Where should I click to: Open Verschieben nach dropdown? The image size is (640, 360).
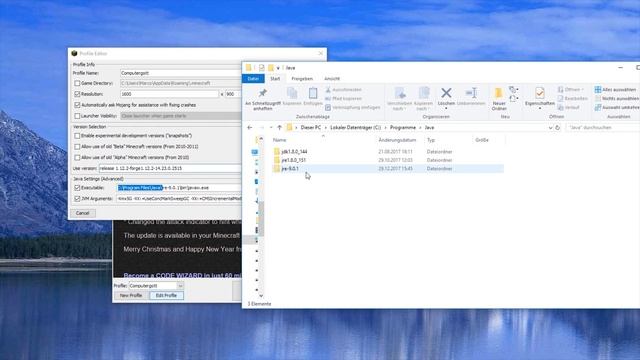(x=400, y=99)
